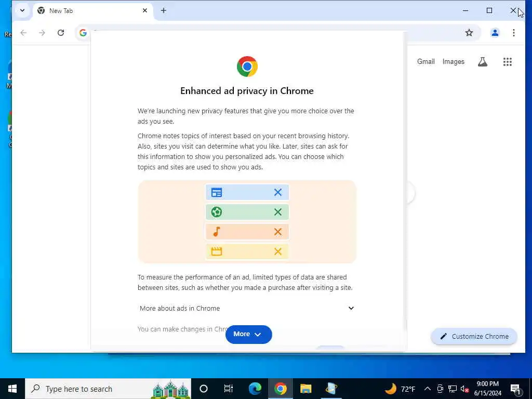Click the muted volume tray icon

pyautogui.click(x=464, y=389)
